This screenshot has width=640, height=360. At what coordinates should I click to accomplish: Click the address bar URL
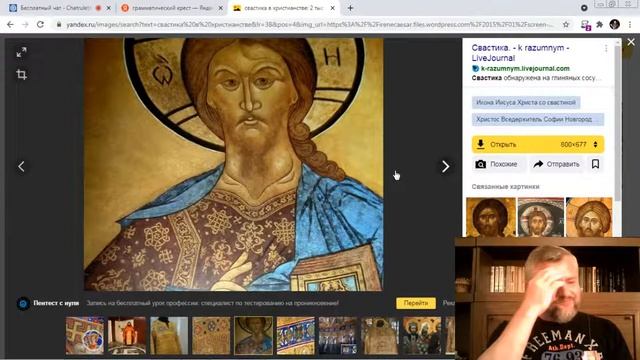(309, 24)
